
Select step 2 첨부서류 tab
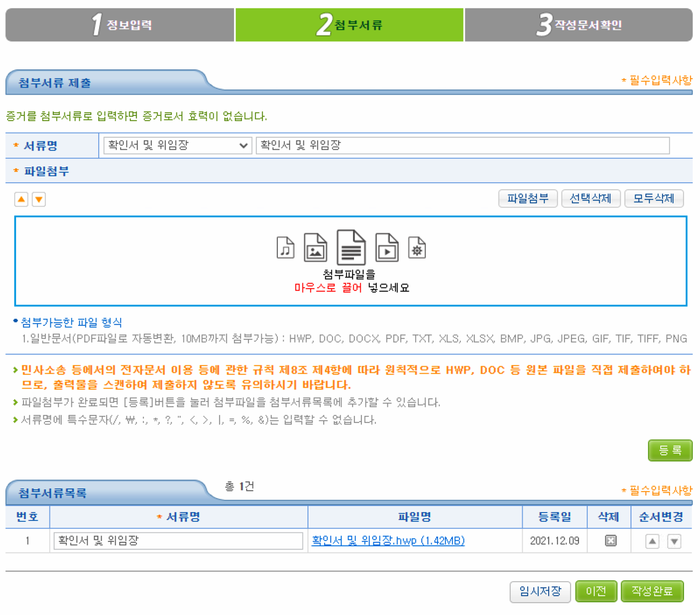(350, 25)
